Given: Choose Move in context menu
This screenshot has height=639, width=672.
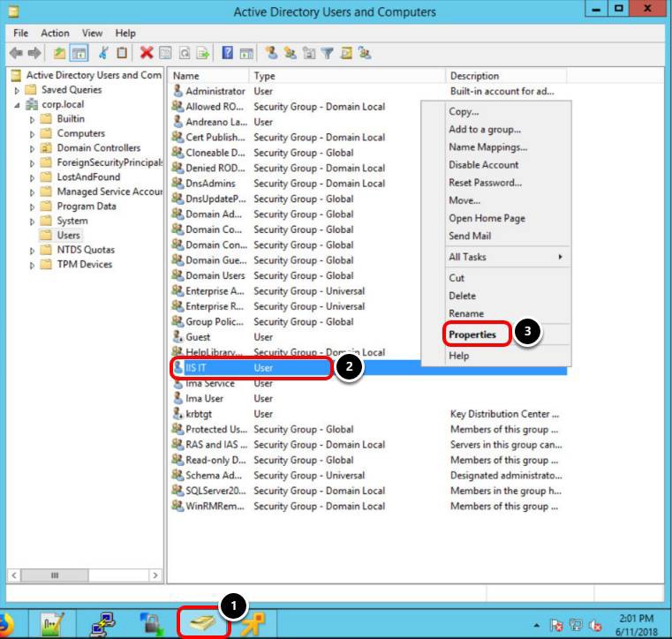Looking at the screenshot, I should coord(464,200).
